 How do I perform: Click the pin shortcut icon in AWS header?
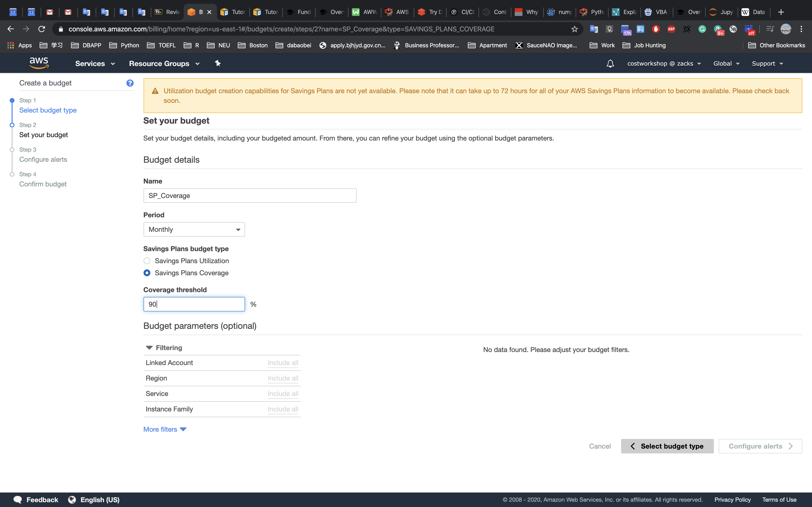[218, 63]
